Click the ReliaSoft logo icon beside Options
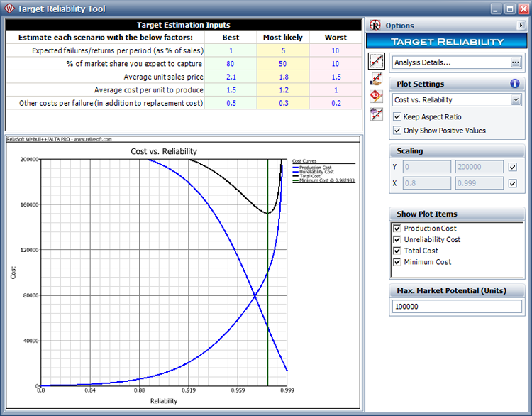Viewport: 532px width, 416px height. tap(375, 26)
